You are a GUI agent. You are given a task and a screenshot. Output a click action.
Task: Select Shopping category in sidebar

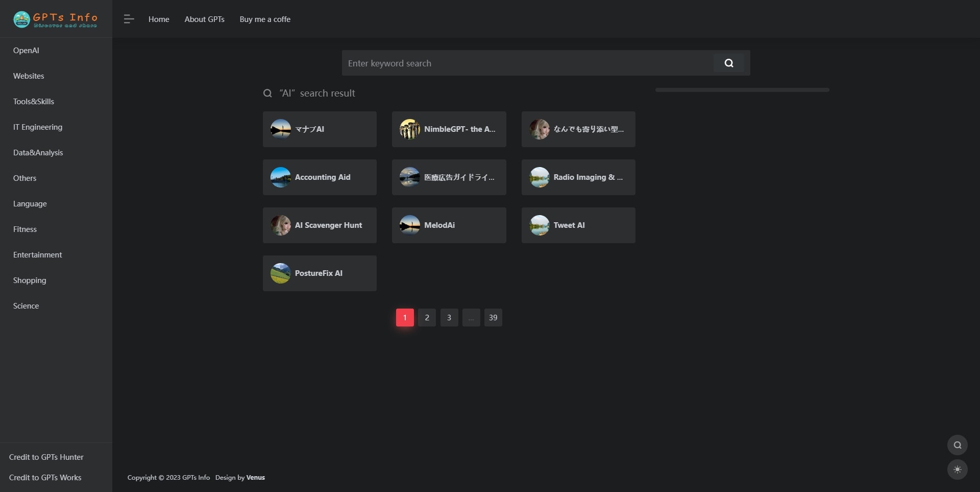[30, 280]
